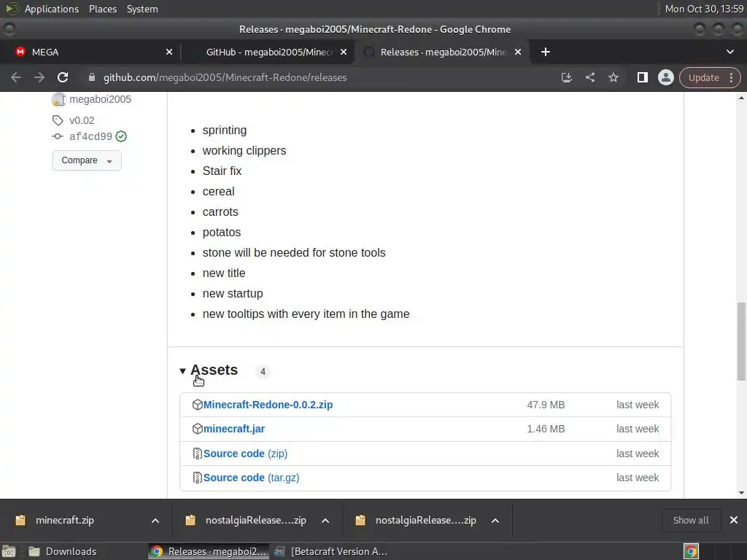747x560 pixels.
Task: Click the commit icon beside af4cd99
Action: pyautogui.click(x=58, y=136)
